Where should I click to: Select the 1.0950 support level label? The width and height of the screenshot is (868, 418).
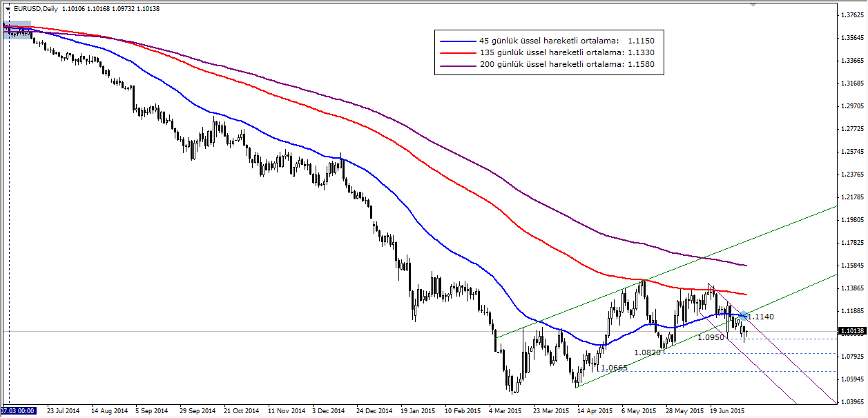(711, 338)
